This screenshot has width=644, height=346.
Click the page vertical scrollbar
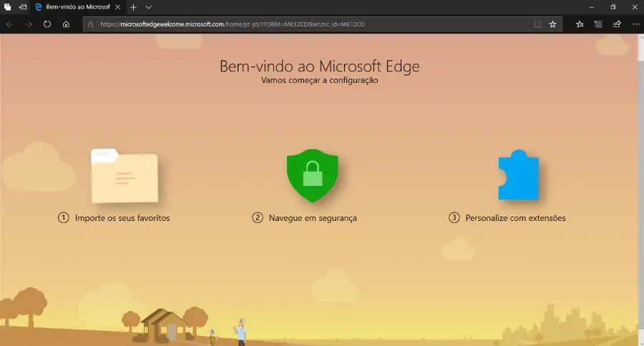click(x=640, y=189)
